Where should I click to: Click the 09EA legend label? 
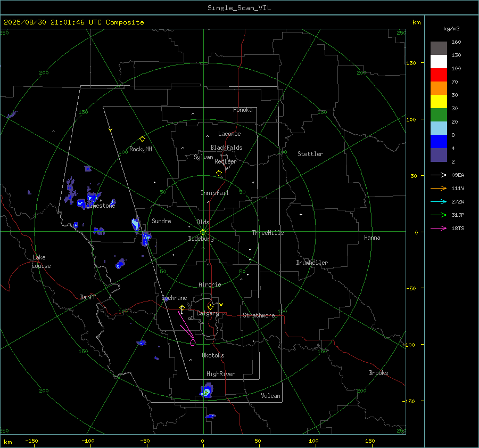[x=458, y=175]
